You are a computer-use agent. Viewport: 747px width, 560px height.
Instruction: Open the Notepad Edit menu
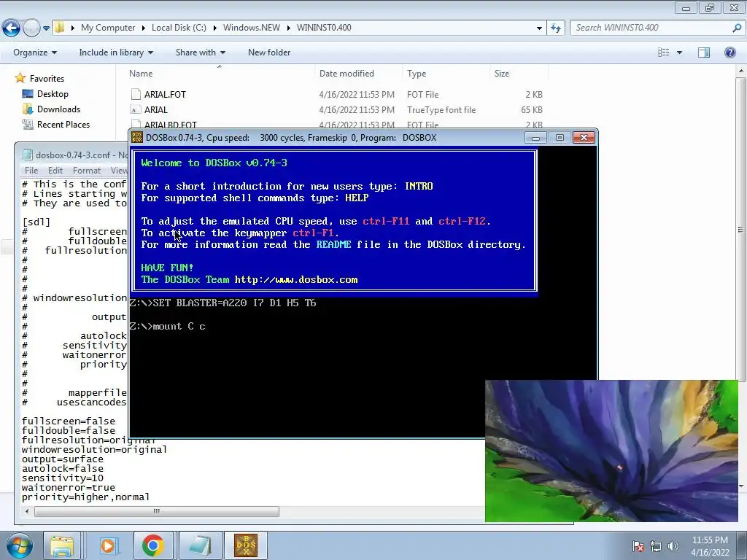55,170
